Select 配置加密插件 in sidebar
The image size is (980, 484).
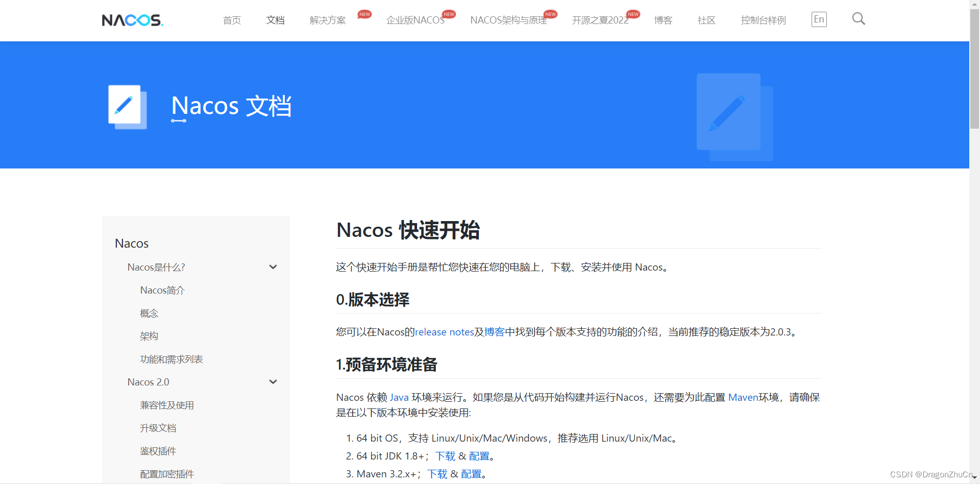coord(167,474)
